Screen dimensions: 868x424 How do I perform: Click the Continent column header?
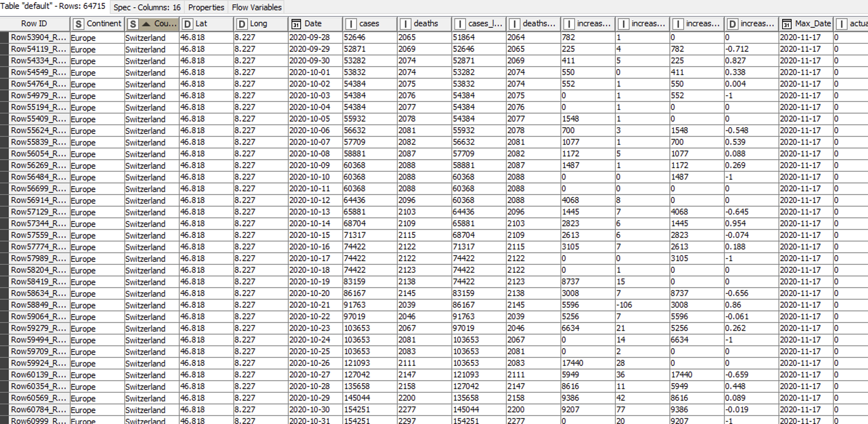(97, 24)
